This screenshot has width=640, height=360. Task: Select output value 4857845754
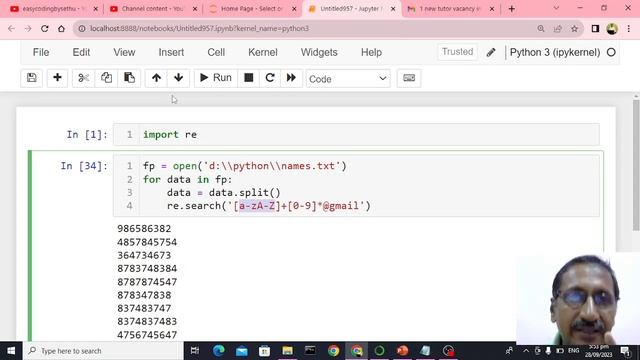147,242
